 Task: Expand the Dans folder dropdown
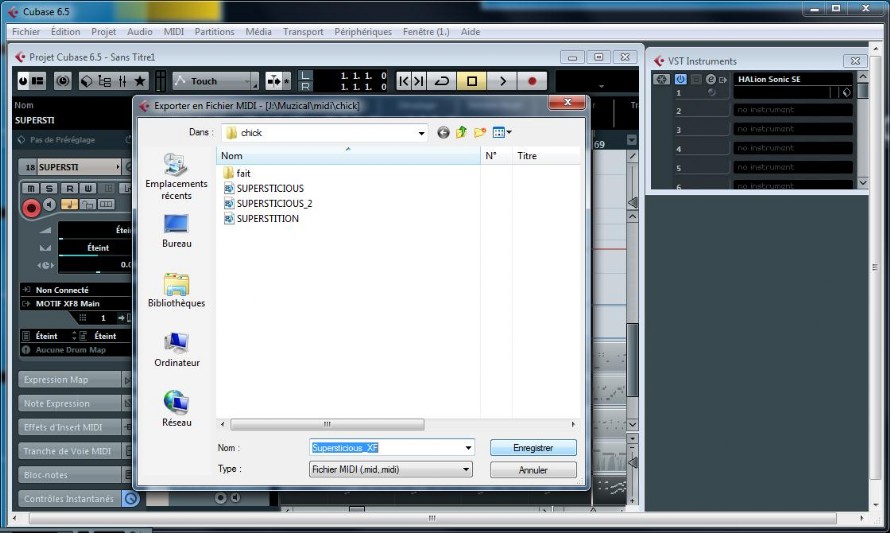[x=421, y=133]
